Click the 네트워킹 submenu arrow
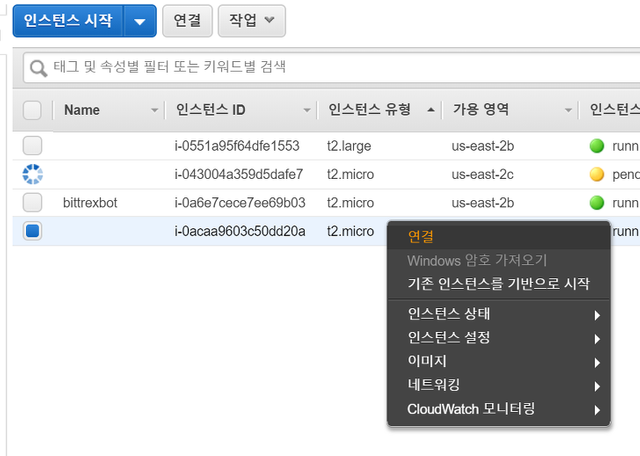Image resolution: width=640 pixels, height=456 pixels. coord(597,386)
